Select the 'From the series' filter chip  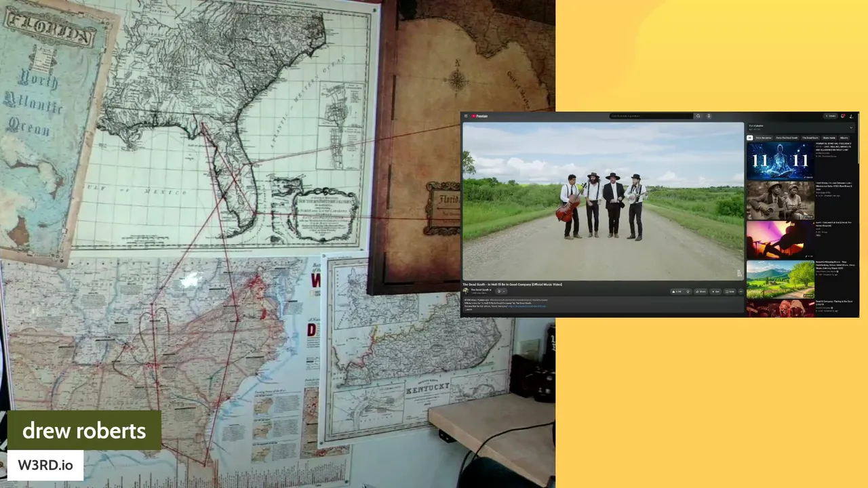(x=764, y=138)
